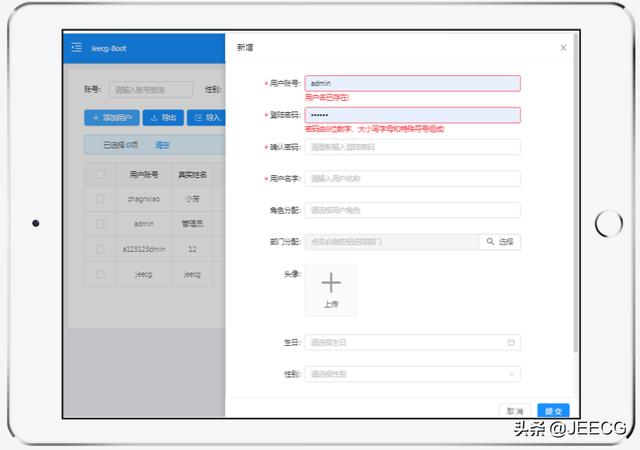The width and height of the screenshot is (640, 450).
Task: Click the calendar icon in the 生日 field
Action: [x=511, y=342]
